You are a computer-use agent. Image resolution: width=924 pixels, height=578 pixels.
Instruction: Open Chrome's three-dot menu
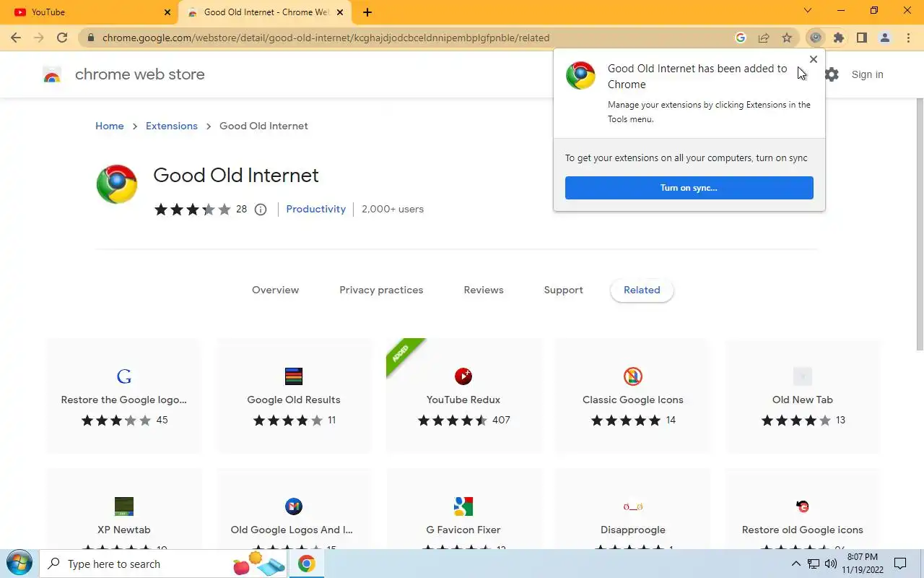908,38
